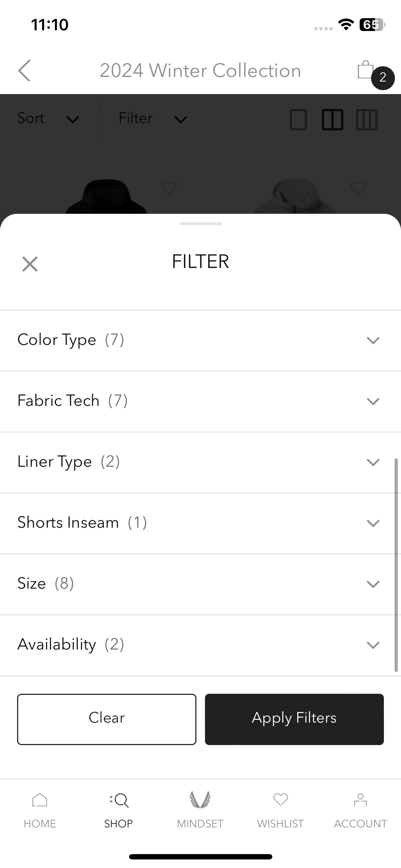Close the filter panel with X

pos(30,264)
